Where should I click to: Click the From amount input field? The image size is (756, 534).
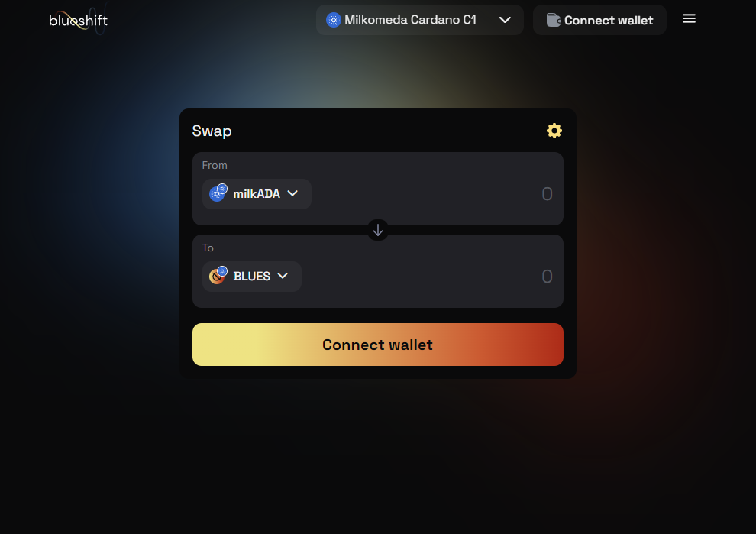tap(434, 194)
